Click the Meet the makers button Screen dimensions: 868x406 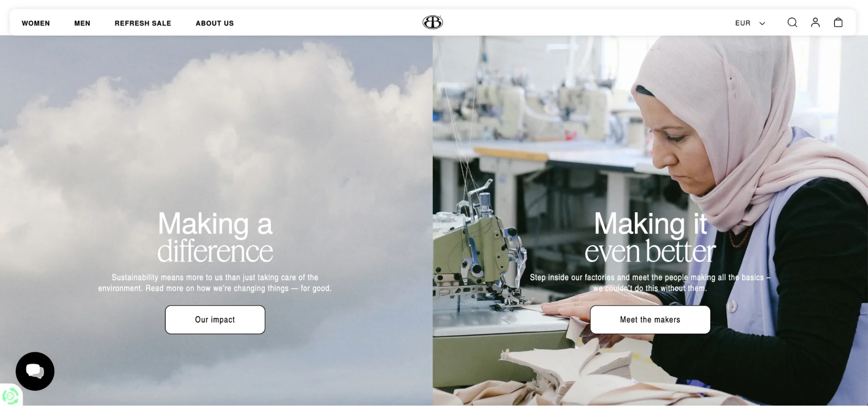pyautogui.click(x=650, y=320)
